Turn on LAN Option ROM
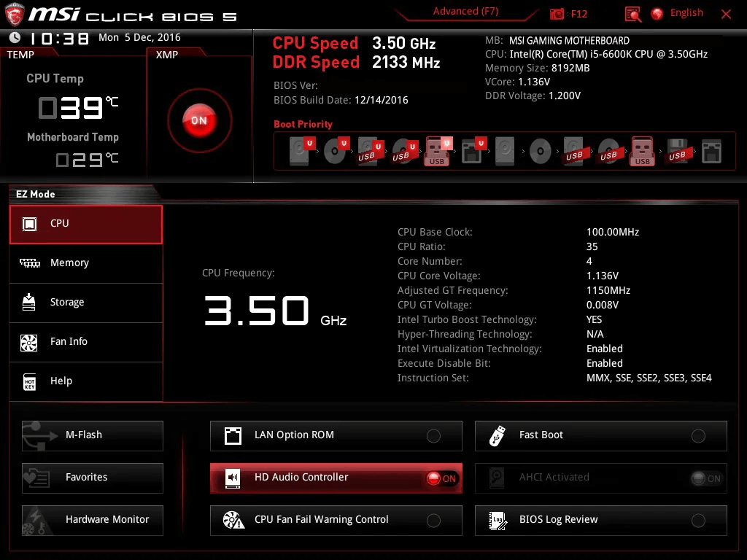 pos(433,436)
